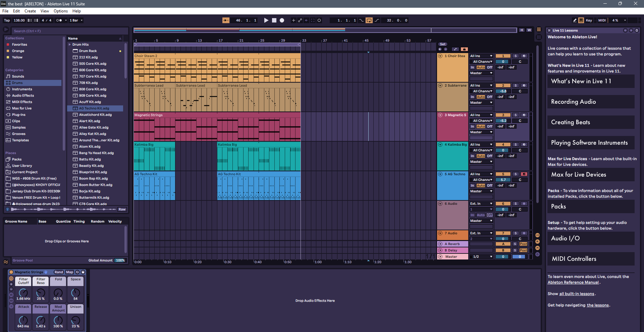The height and width of the screenshot is (332, 644).
Task: Focus the browser Search field
Action: pos(69,31)
